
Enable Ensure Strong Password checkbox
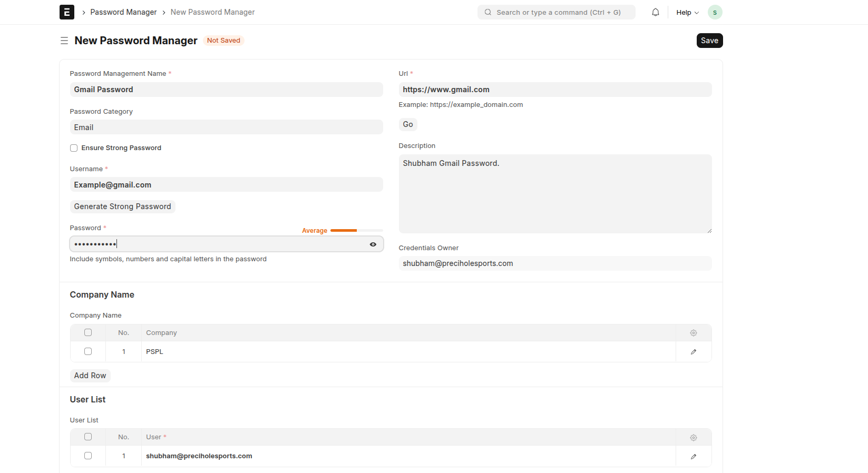[x=74, y=148]
